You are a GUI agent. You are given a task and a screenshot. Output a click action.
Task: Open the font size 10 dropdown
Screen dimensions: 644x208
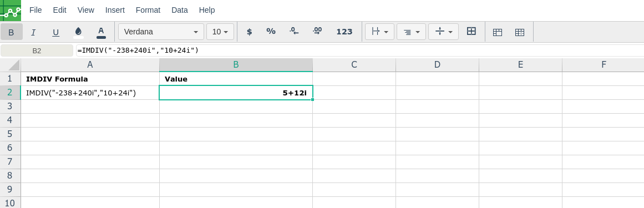coord(220,32)
